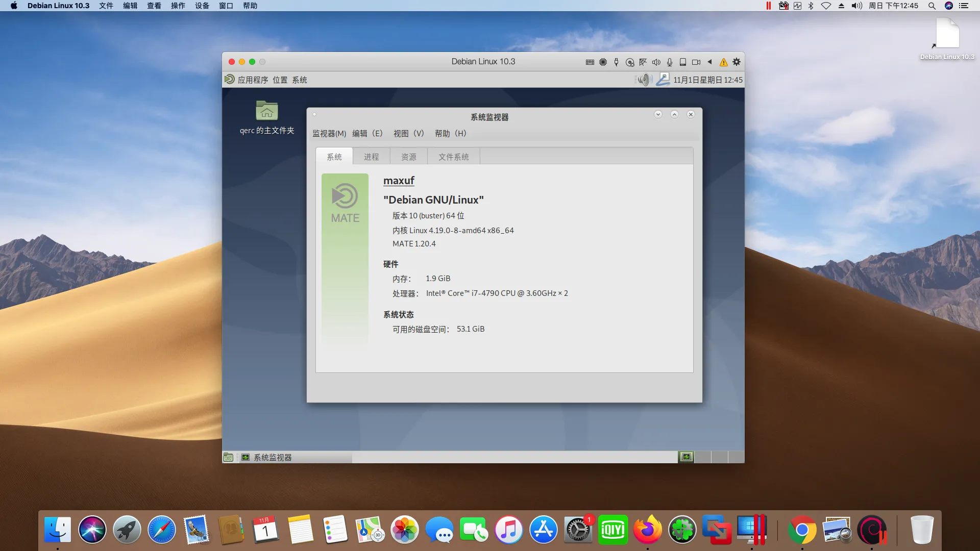Image resolution: width=980 pixels, height=551 pixels.
Task: Select the 系统 tab
Action: pyautogui.click(x=334, y=157)
